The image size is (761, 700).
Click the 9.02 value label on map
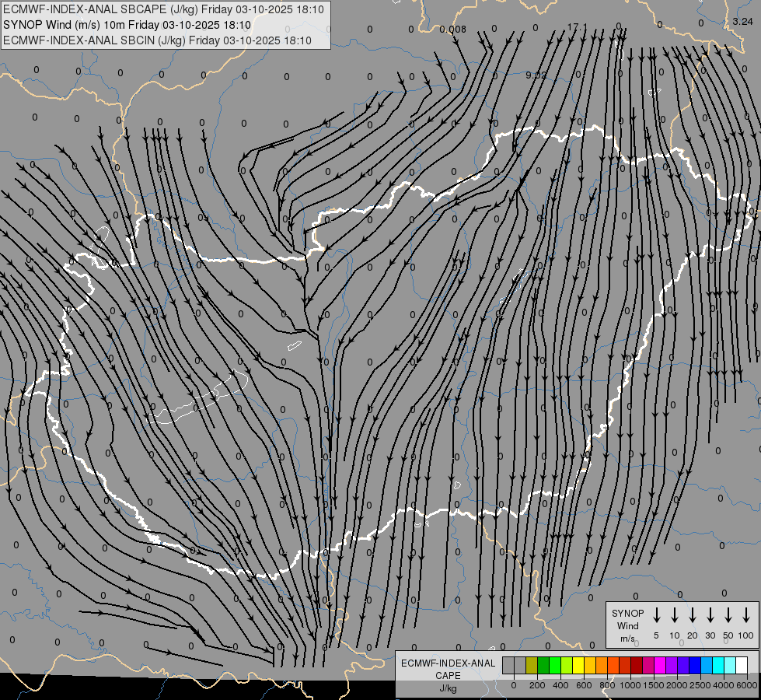(x=536, y=75)
